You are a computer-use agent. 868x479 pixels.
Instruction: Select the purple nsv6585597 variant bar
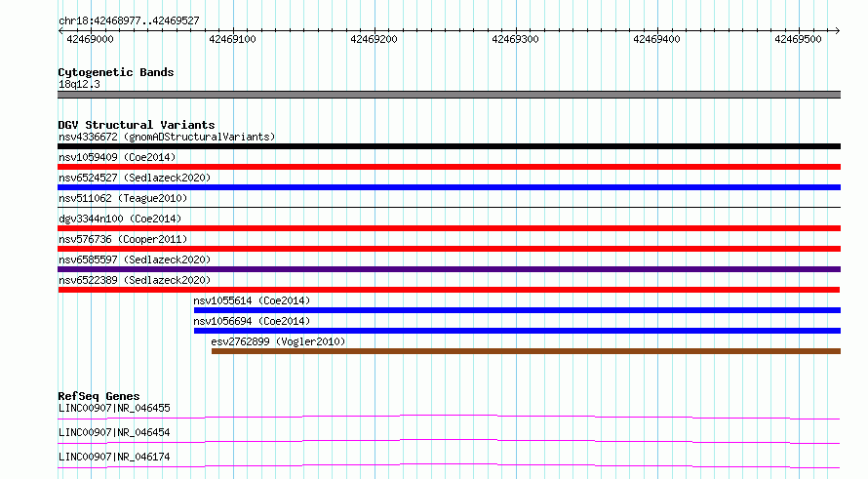point(449,269)
